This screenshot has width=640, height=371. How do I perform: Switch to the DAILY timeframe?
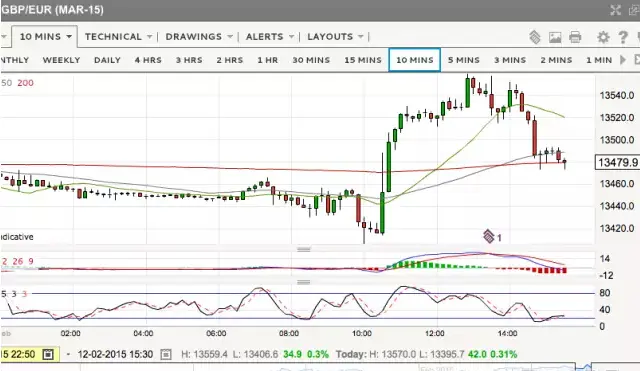107,60
